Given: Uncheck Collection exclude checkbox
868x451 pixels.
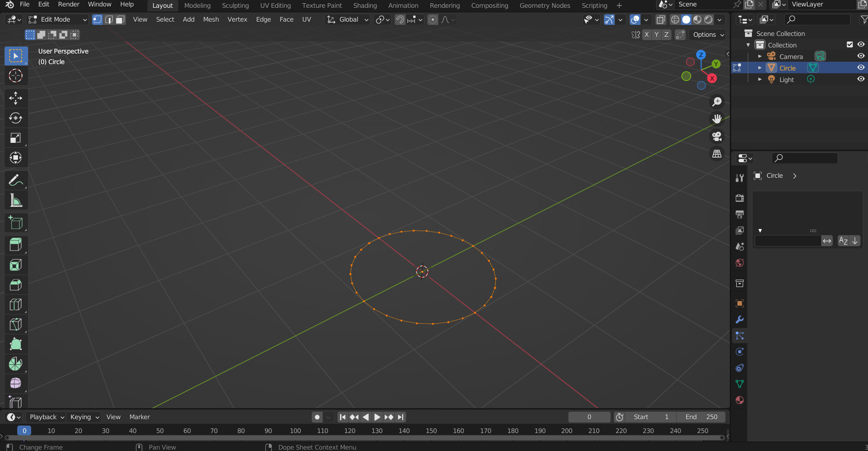Looking at the screenshot, I should tap(850, 45).
